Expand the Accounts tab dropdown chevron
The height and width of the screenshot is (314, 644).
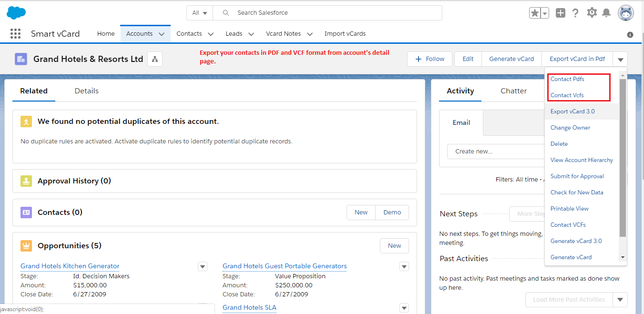click(162, 34)
